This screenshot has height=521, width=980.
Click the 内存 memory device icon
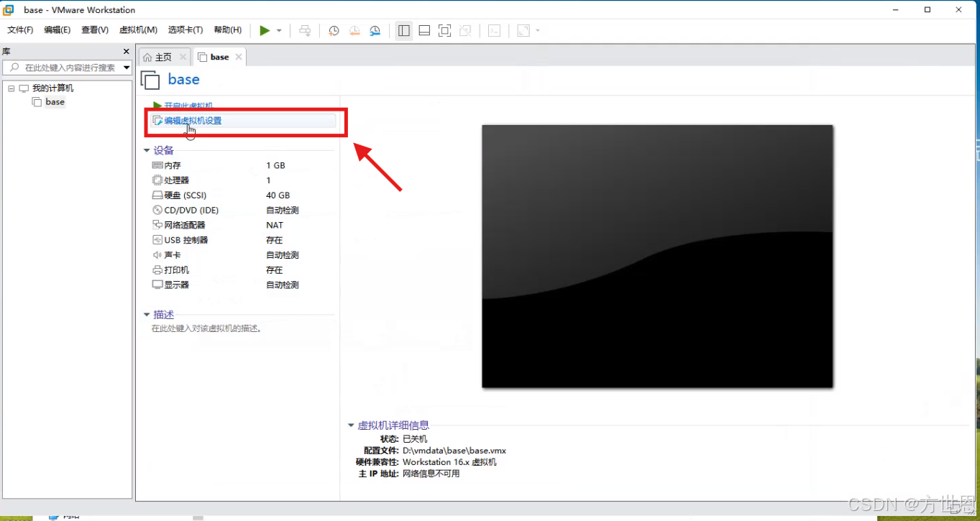pos(157,165)
